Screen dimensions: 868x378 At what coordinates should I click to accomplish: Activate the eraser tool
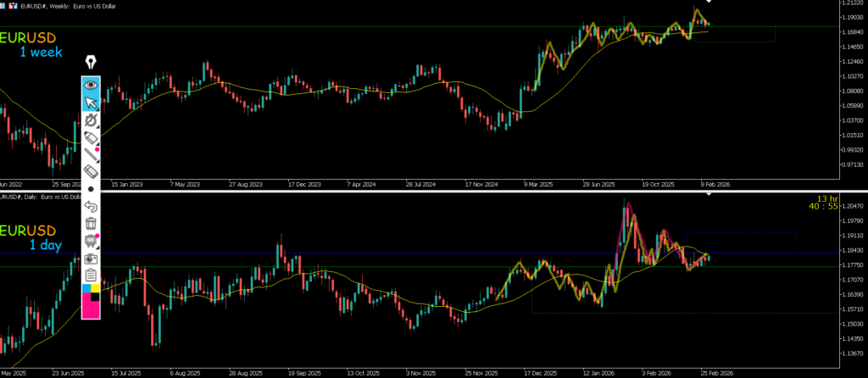tap(91, 172)
